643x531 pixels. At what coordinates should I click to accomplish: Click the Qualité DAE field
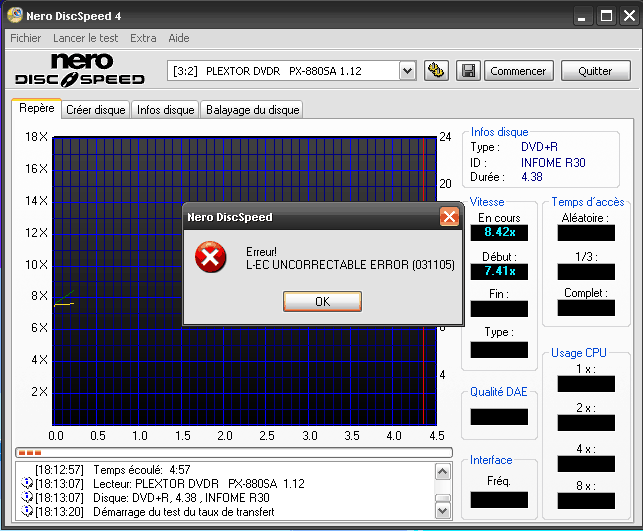499,417
